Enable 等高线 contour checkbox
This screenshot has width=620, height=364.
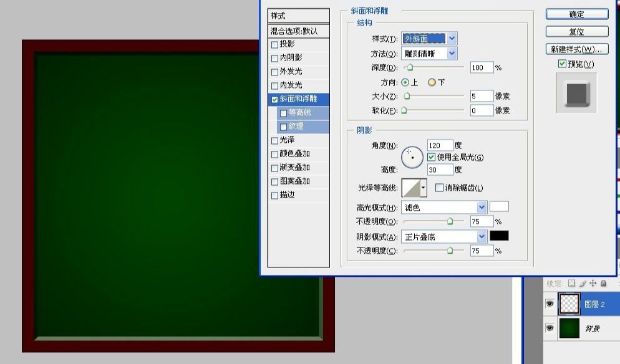pyautogui.click(x=283, y=113)
